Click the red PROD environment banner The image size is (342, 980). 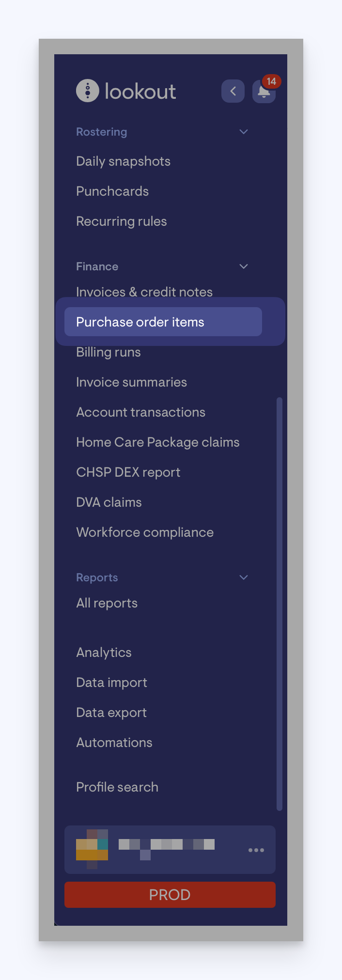click(170, 894)
